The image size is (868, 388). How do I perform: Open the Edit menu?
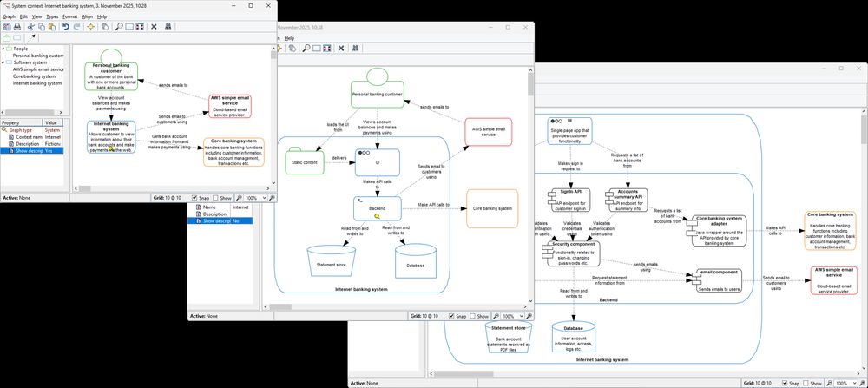(23, 16)
